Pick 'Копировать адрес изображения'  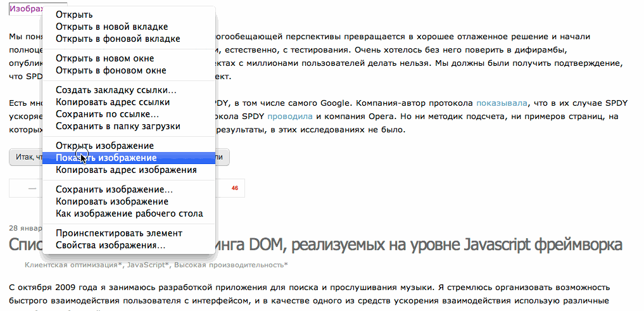129,170
